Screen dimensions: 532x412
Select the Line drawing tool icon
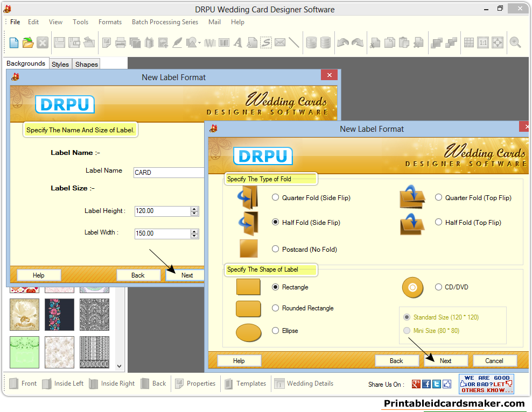294,42
